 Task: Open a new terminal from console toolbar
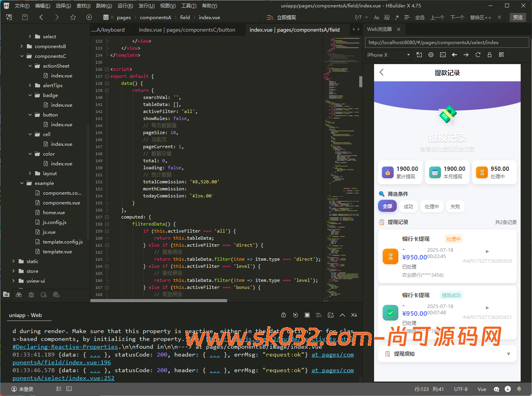pos(330,315)
